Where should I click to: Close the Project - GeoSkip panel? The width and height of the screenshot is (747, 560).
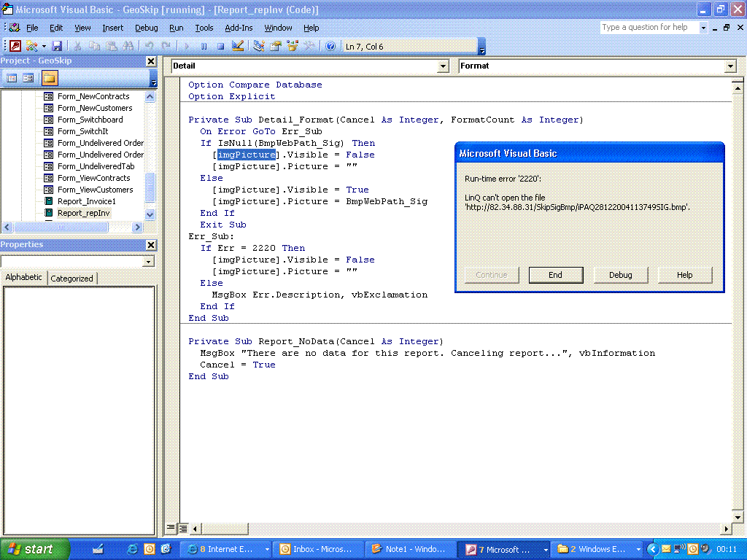tap(151, 61)
